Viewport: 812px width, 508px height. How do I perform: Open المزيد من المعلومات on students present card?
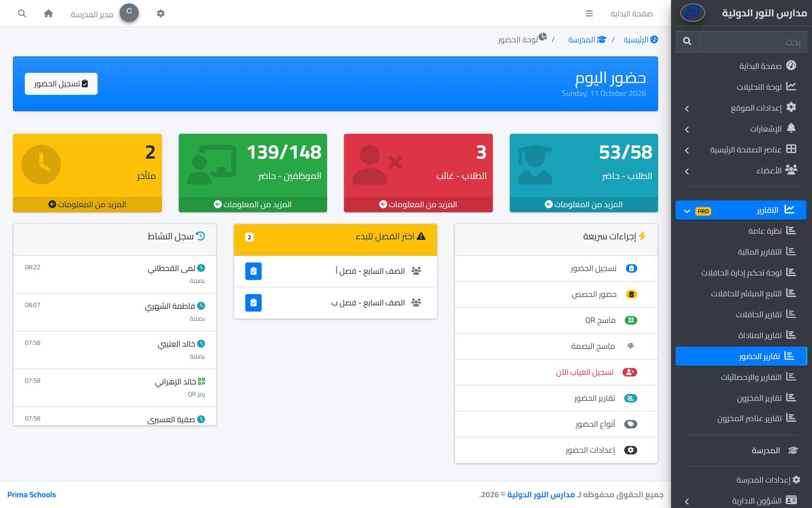[584, 204]
